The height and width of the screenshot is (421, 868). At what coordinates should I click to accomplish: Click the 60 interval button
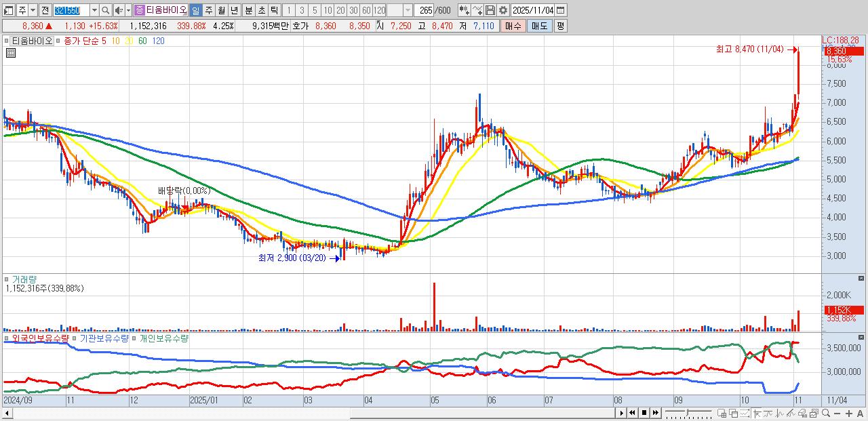click(366, 10)
